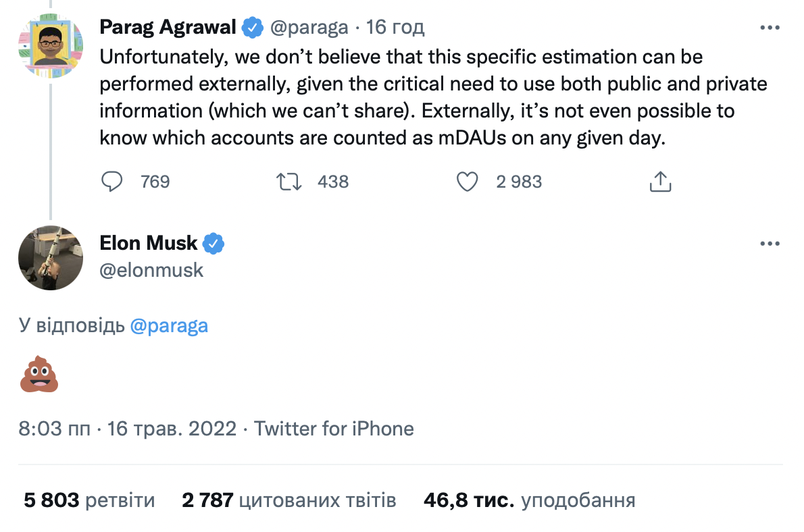Like Parag Agrawal's tweet with heart icon

[467, 182]
